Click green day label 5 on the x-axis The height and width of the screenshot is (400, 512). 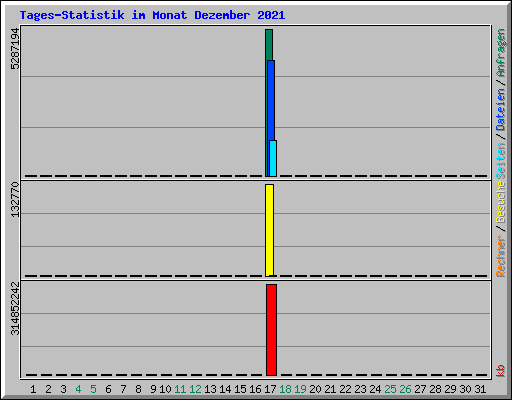click(93, 389)
